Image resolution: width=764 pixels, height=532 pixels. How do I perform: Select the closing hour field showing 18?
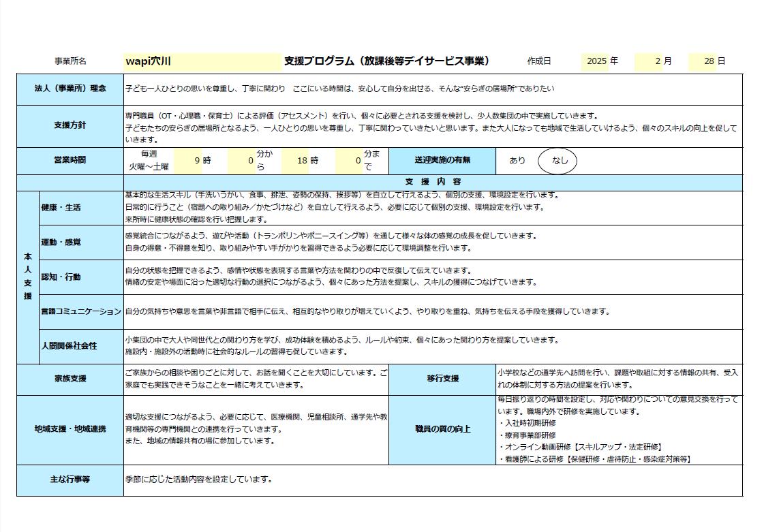point(295,161)
